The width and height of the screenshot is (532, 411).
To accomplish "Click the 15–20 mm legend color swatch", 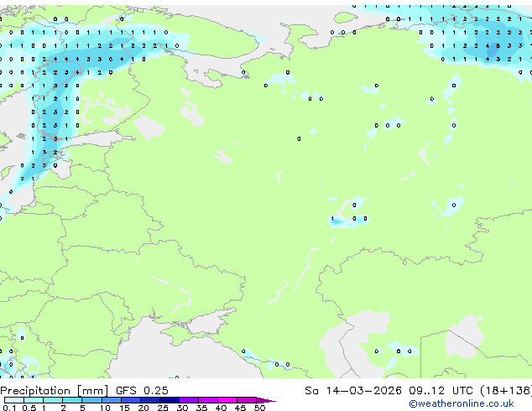I will click(x=130, y=400).
